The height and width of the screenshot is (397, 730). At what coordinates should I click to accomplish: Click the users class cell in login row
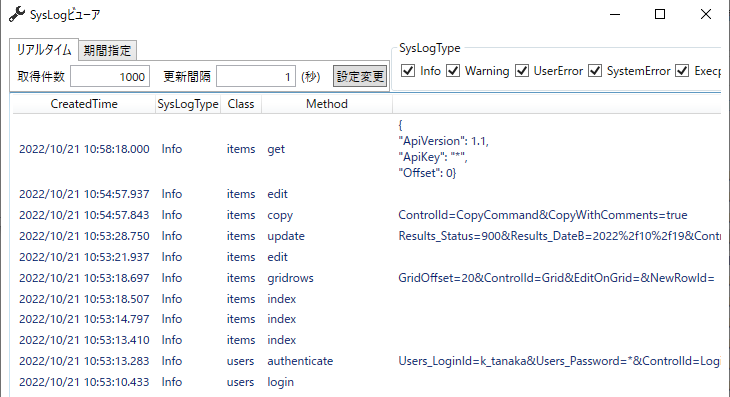(x=240, y=382)
